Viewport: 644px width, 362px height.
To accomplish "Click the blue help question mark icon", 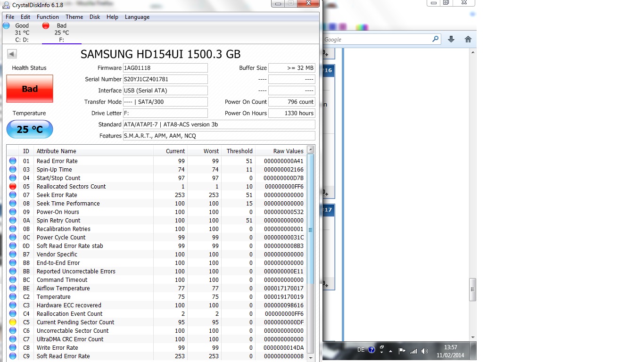I will (x=372, y=350).
